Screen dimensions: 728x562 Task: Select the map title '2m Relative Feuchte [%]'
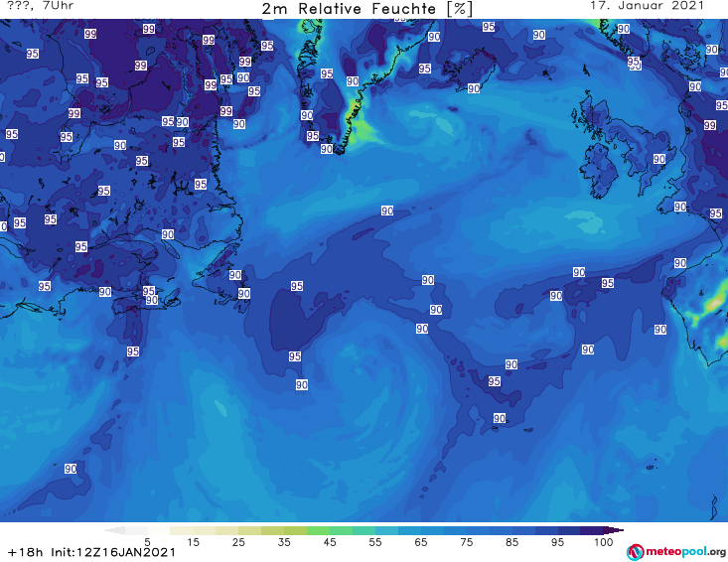point(366,9)
